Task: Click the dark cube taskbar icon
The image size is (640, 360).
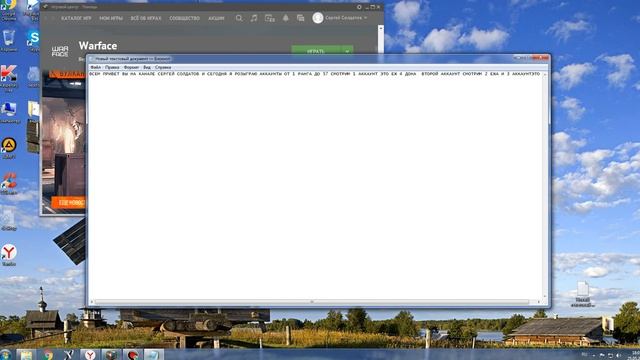Action: point(111,355)
